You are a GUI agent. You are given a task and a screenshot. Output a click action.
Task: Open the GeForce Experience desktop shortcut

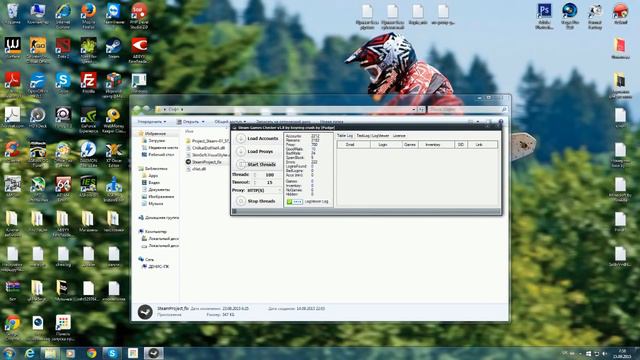coord(88,120)
